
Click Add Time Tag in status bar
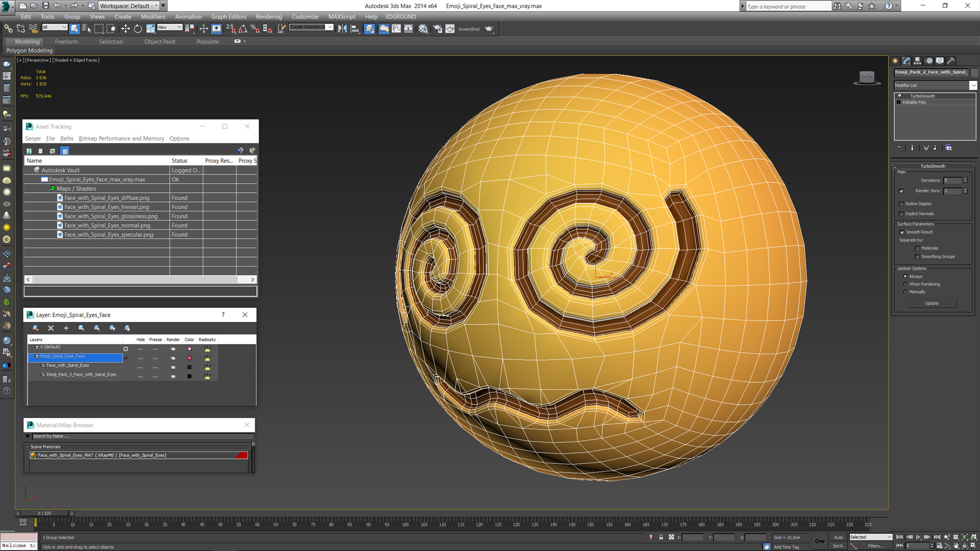click(x=787, y=547)
